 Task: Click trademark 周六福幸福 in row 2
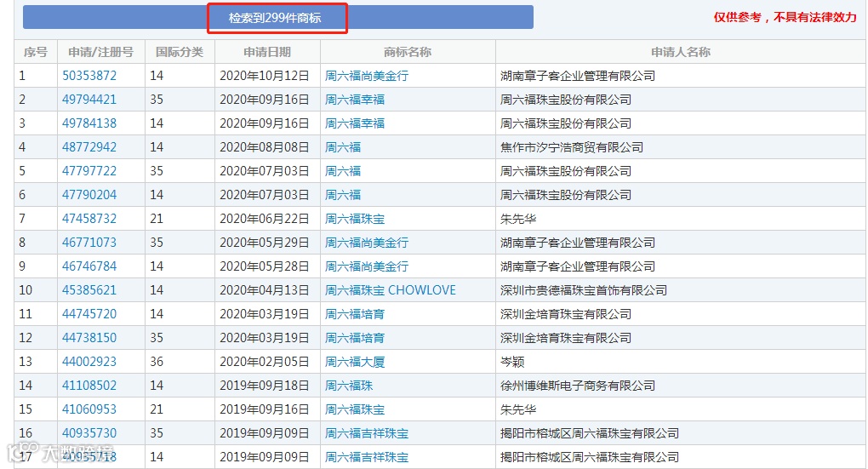(x=355, y=99)
